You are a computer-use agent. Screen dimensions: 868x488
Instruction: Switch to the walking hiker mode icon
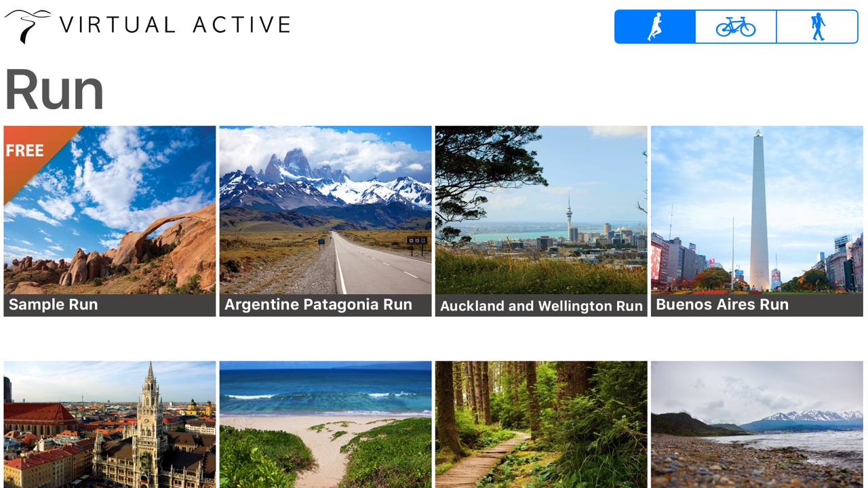click(818, 26)
